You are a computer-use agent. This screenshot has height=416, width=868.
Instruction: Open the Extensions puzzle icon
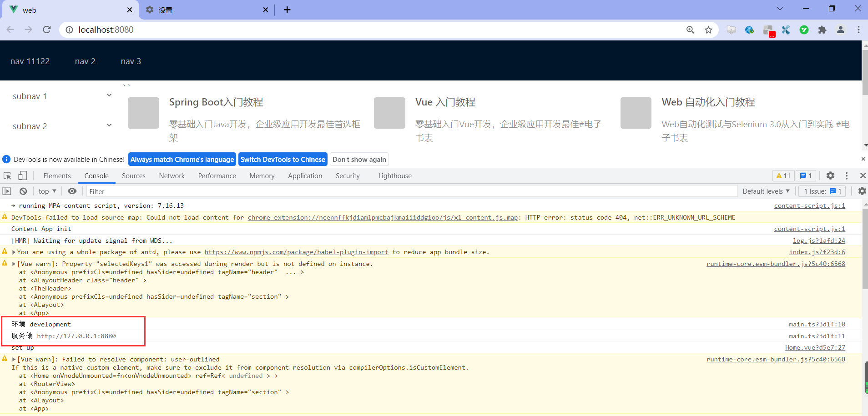pyautogui.click(x=822, y=30)
